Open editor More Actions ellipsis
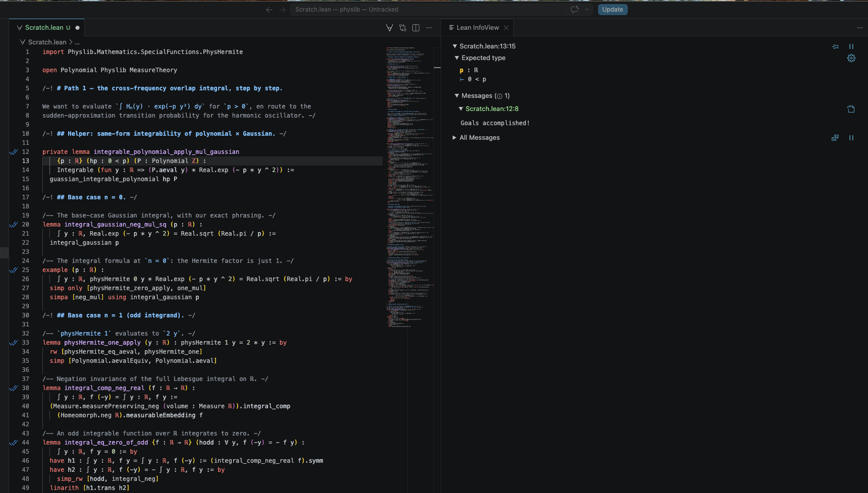868x493 pixels. [x=429, y=28]
